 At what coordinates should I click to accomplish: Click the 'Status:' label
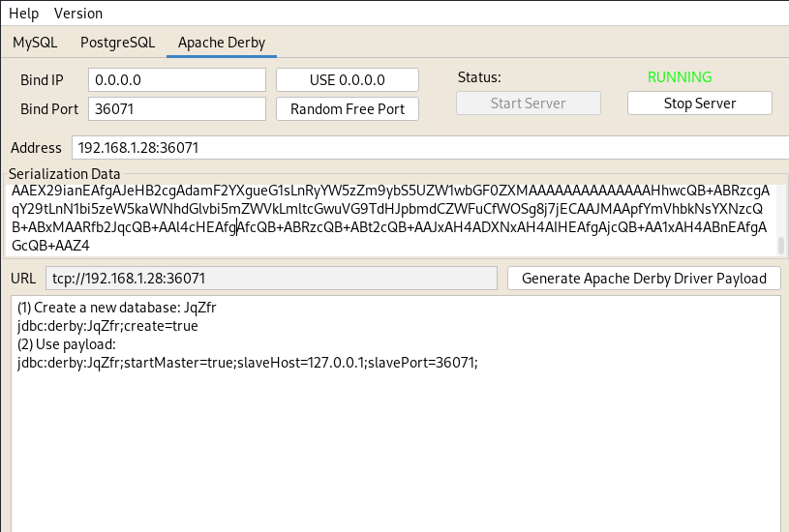pyautogui.click(x=479, y=77)
